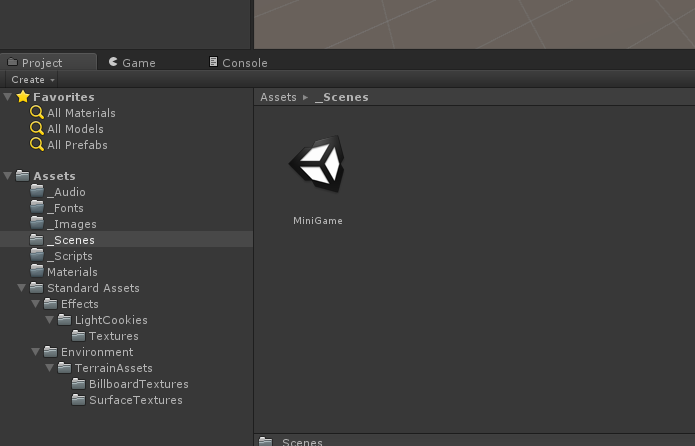Select the SurfaceTextures folder name
The image size is (695, 446).
point(136,400)
